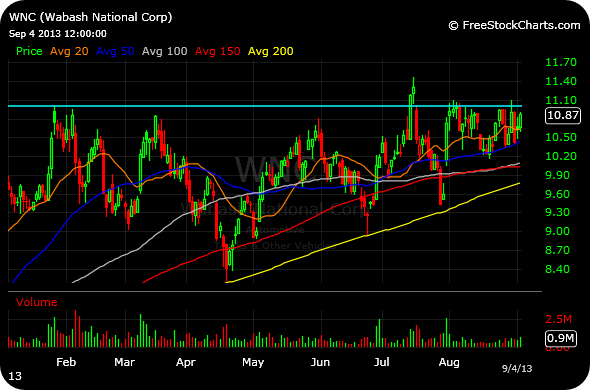
Task: Click the Price legend label
Action: [29, 51]
